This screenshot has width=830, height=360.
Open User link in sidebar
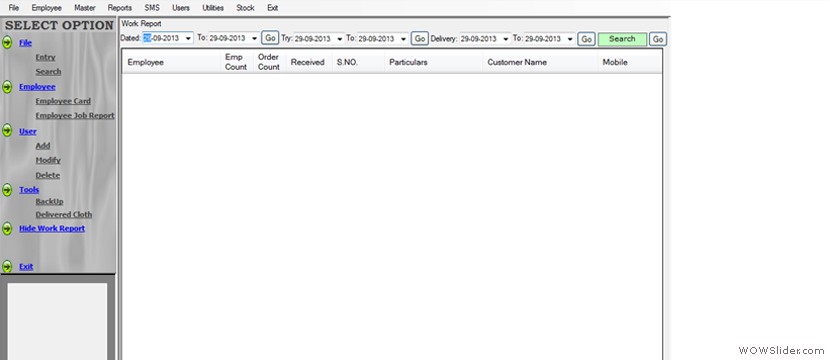(x=28, y=131)
